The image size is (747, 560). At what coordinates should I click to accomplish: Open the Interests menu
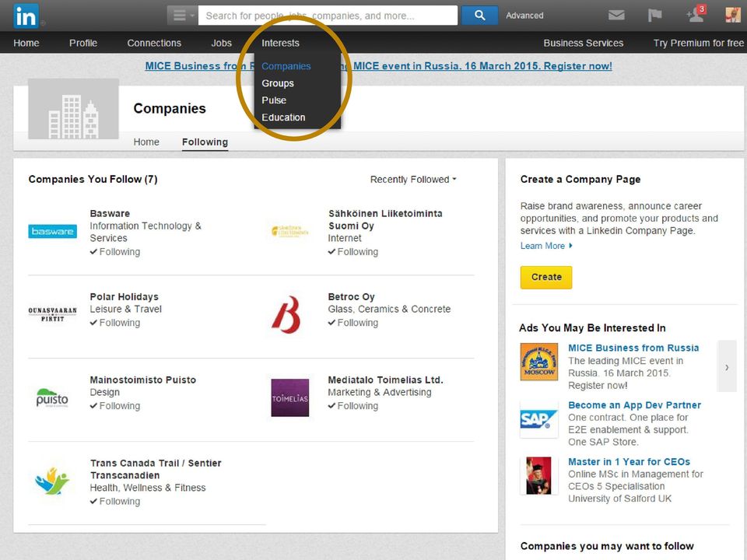(280, 43)
